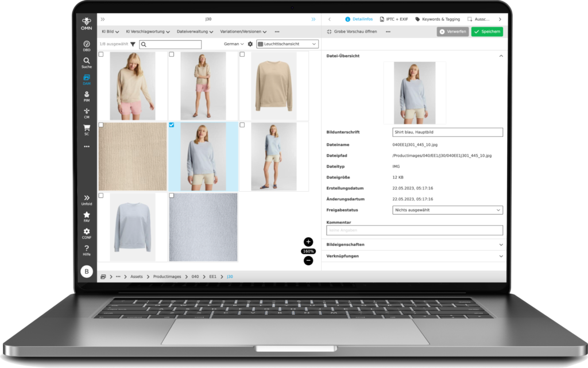Show more modules in sidebar
This screenshot has width=588, height=368.
tap(87, 146)
